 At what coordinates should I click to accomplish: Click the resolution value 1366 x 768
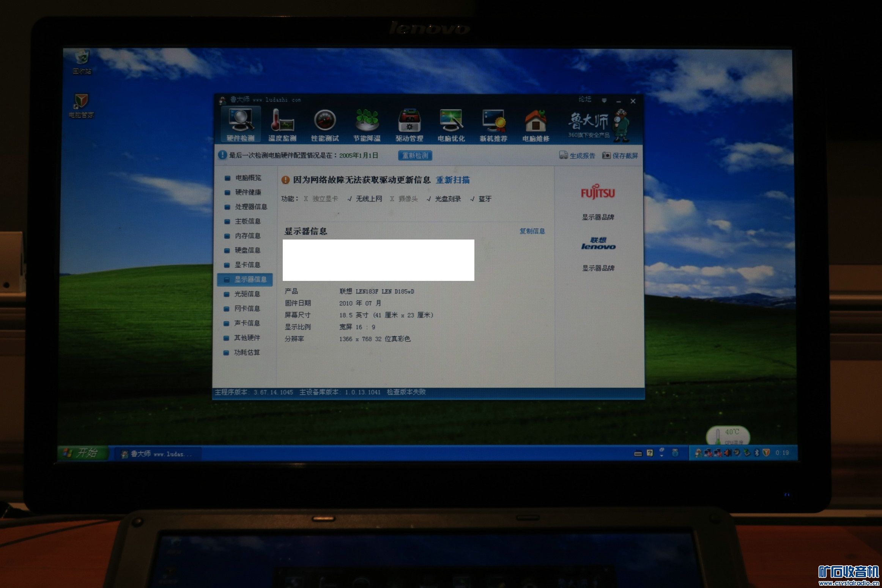click(375, 339)
